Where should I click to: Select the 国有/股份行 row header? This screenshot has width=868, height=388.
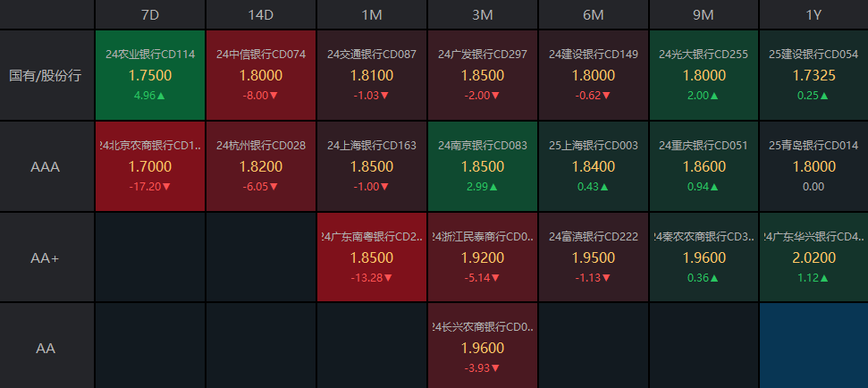46,76
